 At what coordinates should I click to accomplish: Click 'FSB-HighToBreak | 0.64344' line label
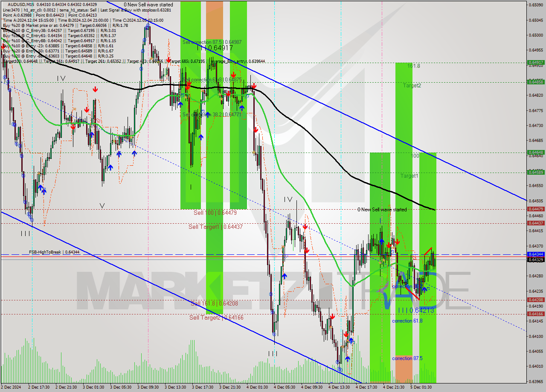[x=54, y=252]
